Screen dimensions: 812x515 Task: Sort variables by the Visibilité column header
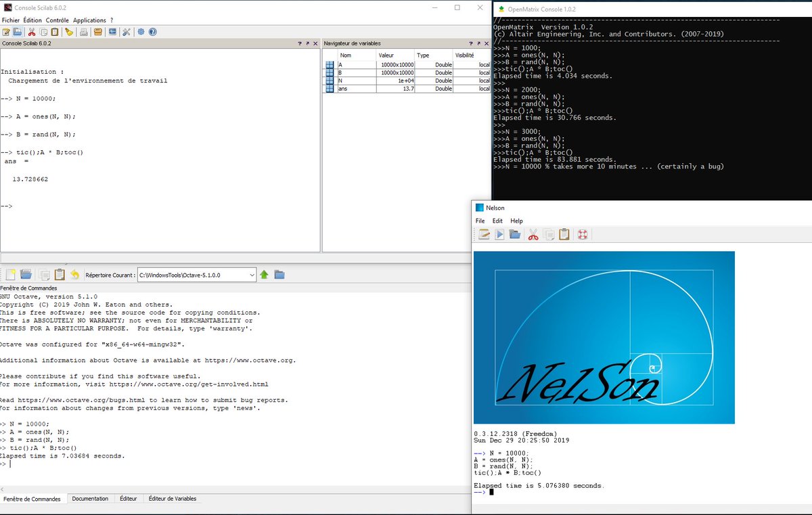[x=472, y=55]
